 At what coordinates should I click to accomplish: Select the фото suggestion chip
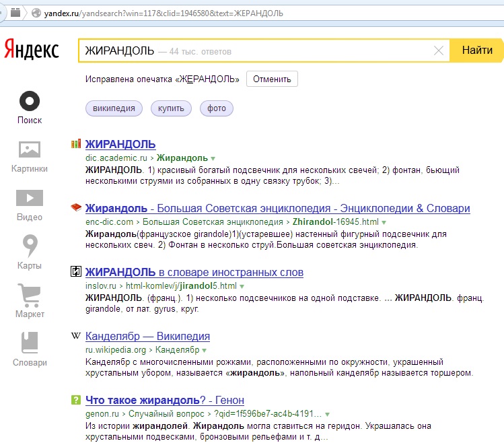[x=217, y=108]
